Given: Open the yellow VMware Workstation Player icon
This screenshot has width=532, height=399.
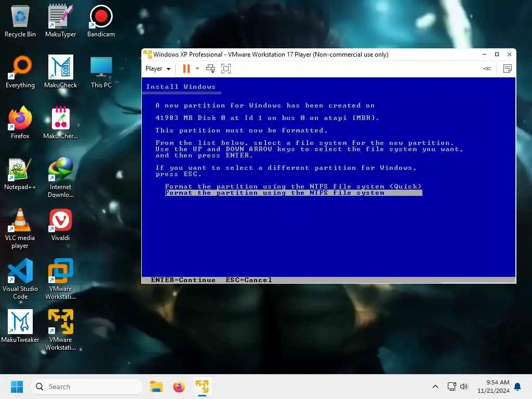Looking at the screenshot, I should pyautogui.click(x=60, y=330).
